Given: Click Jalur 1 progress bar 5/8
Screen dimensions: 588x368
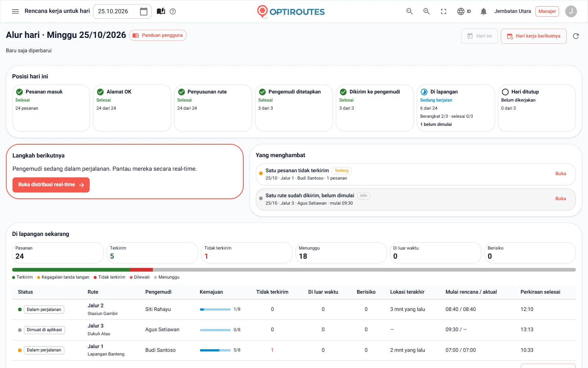Looking at the screenshot, I should [215, 350].
